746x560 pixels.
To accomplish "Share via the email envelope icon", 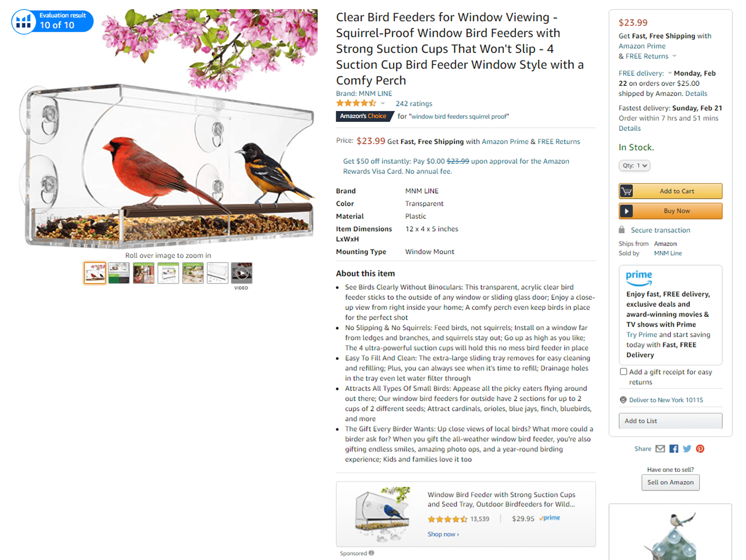I will 660,449.
